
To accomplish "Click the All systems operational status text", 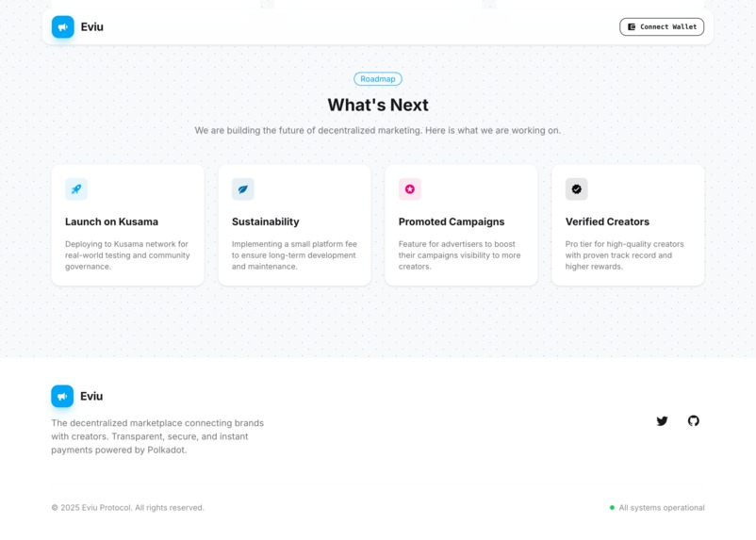I will click(662, 508).
